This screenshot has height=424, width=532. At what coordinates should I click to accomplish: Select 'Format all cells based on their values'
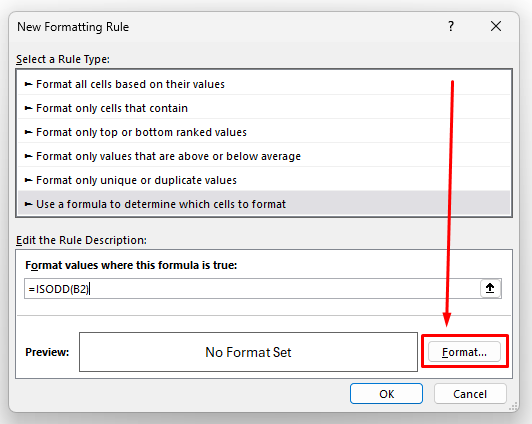(264, 84)
